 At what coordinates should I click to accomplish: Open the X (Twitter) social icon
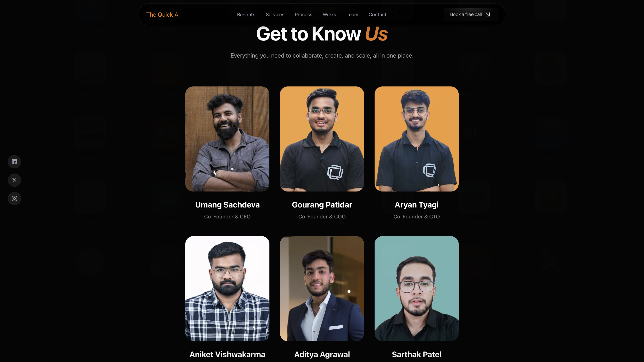14,180
